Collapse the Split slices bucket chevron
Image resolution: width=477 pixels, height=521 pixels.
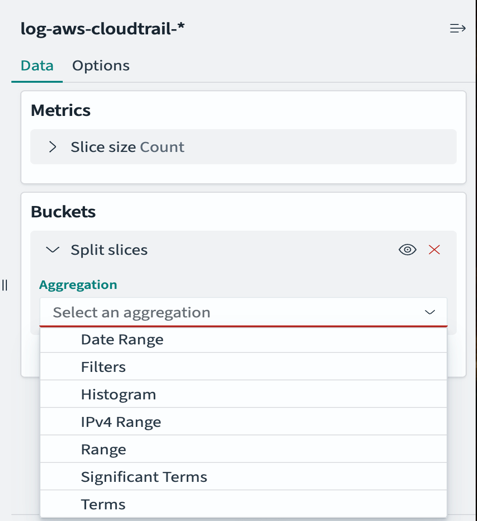tap(52, 250)
